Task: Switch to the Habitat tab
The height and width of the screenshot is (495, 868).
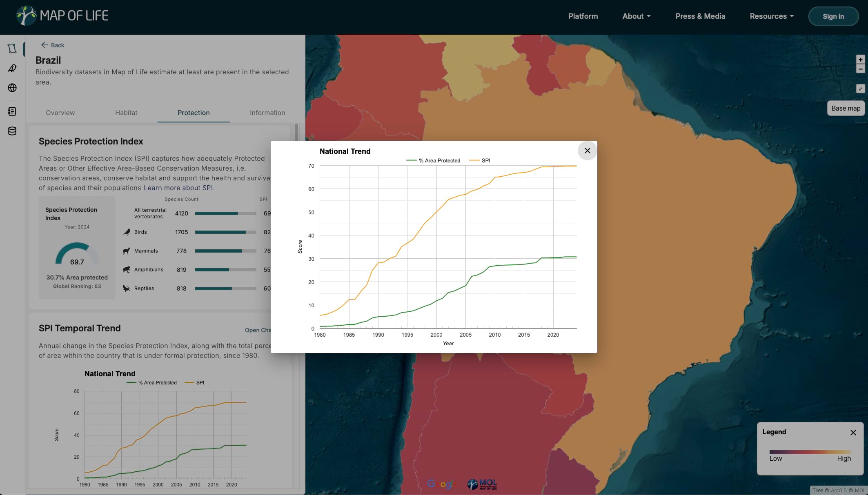Action: [126, 113]
